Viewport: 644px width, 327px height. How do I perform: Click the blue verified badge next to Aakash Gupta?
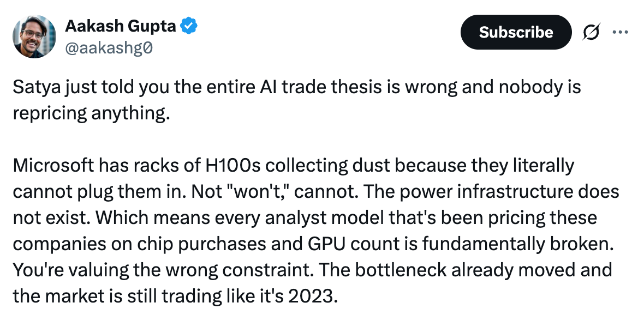[188, 25]
